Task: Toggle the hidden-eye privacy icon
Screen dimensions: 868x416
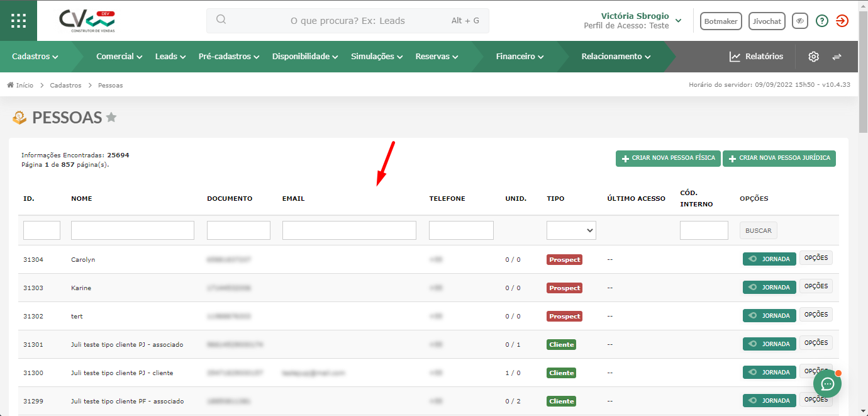Action: (800, 21)
